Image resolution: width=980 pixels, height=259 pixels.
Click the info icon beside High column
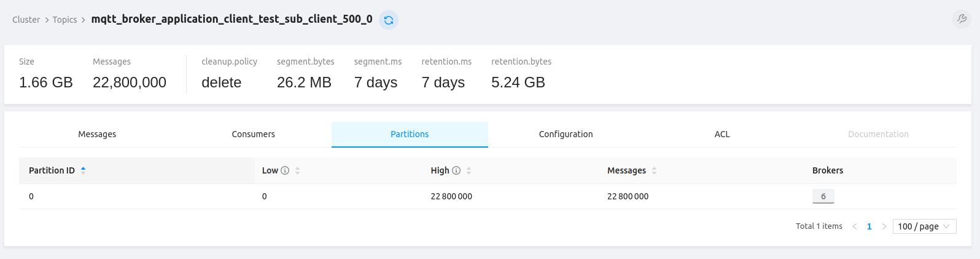(456, 170)
